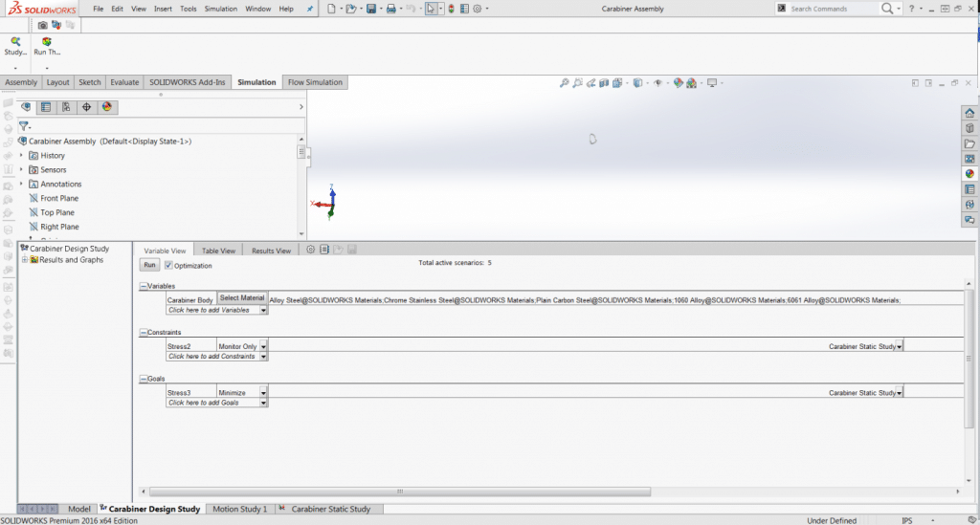Collapse the Variables section

(x=144, y=286)
